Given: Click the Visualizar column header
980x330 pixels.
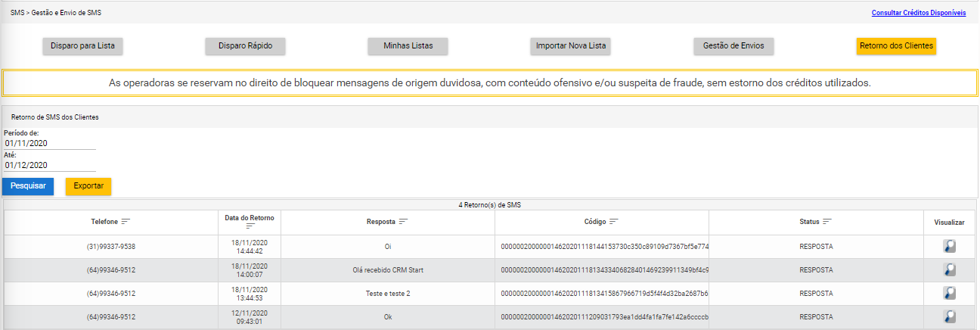Looking at the screenshot, I should (x=949, y=223).
